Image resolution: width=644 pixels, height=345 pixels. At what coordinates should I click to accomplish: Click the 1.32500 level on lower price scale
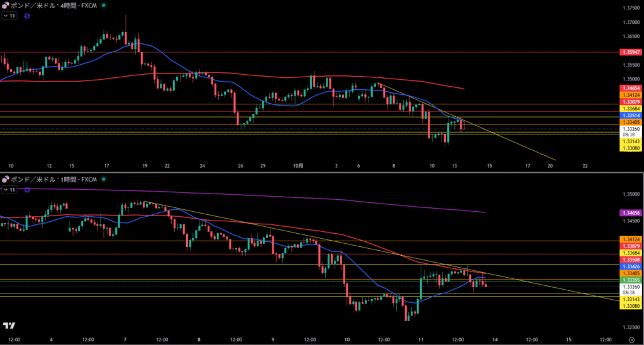(x=630, y=327)
